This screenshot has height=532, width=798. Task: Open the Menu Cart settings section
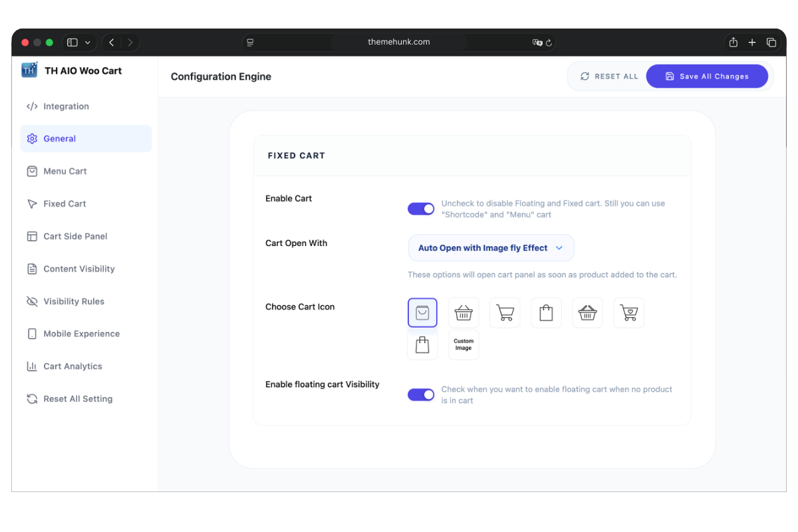click(x=65, y=172)
